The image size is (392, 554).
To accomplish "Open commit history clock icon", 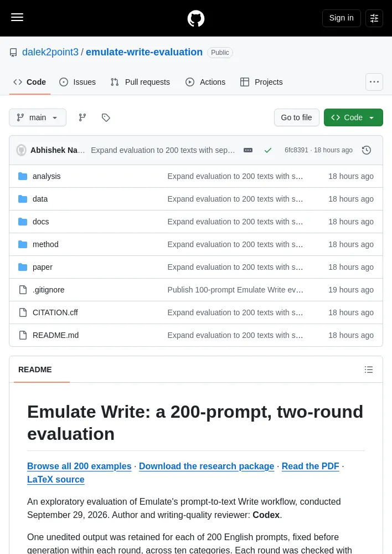I will [367, 150].
